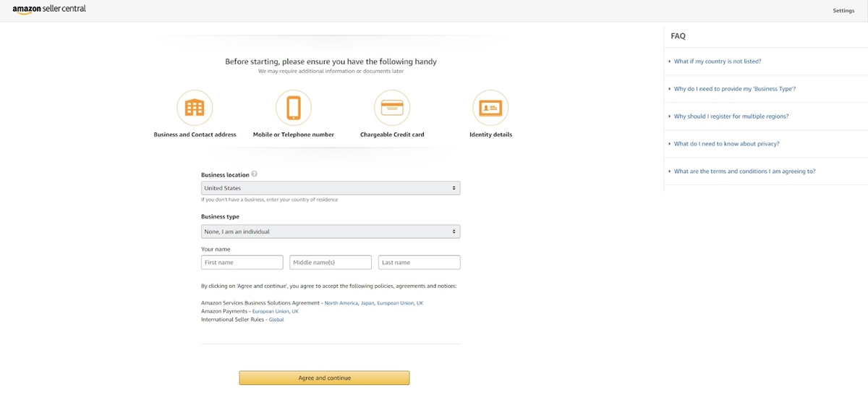Open UK link for Business Solutions Agreement

[420, 303]
